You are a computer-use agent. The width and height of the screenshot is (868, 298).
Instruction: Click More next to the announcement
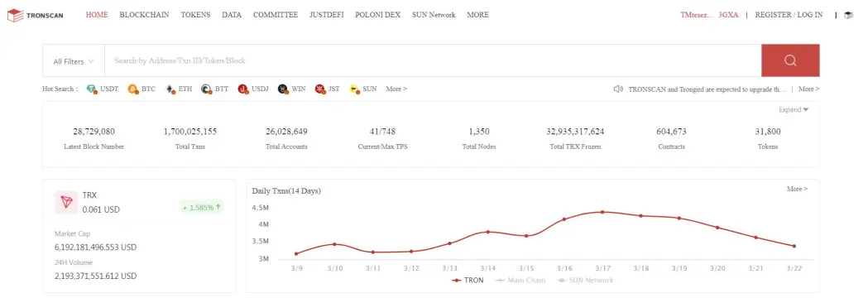pyautogui.click(x=808, y=89)
